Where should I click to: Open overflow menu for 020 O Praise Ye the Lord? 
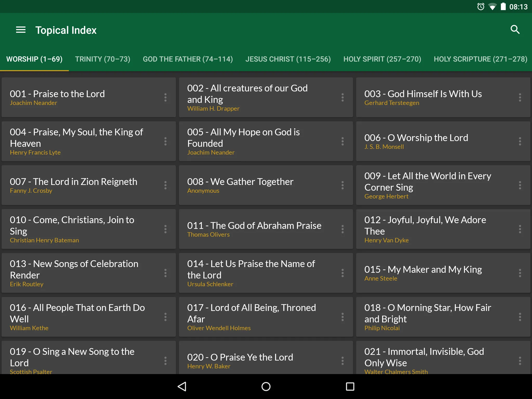pyautogui.click(x=343, y=361)
